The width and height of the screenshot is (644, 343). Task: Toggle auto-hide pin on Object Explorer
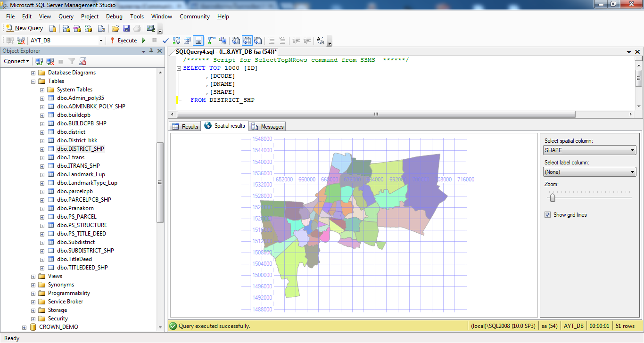click(151, 51)
